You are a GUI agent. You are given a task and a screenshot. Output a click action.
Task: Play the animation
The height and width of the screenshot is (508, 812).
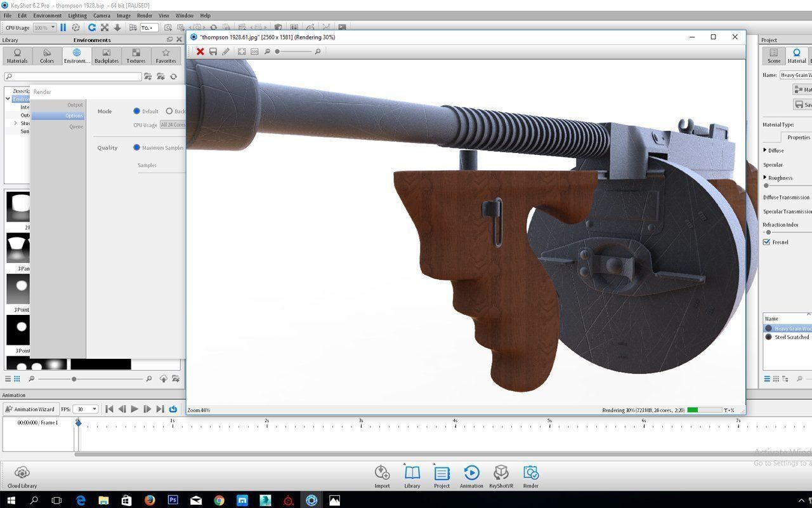coord(134,409)
